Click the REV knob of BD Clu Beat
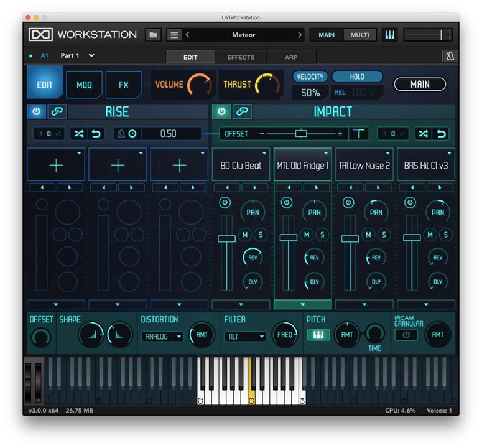Screen dimensions: 482x448 253,258
